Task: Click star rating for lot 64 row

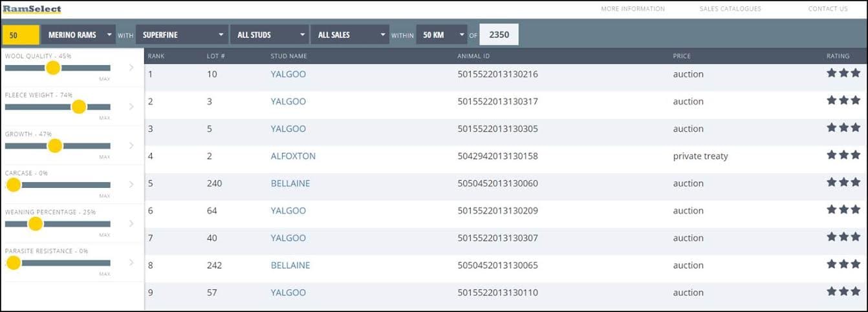Action: pyautogui.click(x=843, y=209)
